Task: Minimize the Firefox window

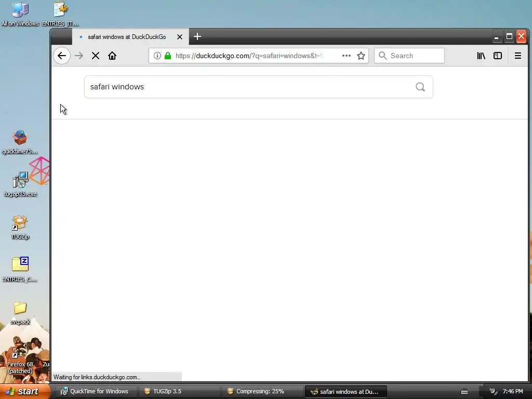Action: 497,37
